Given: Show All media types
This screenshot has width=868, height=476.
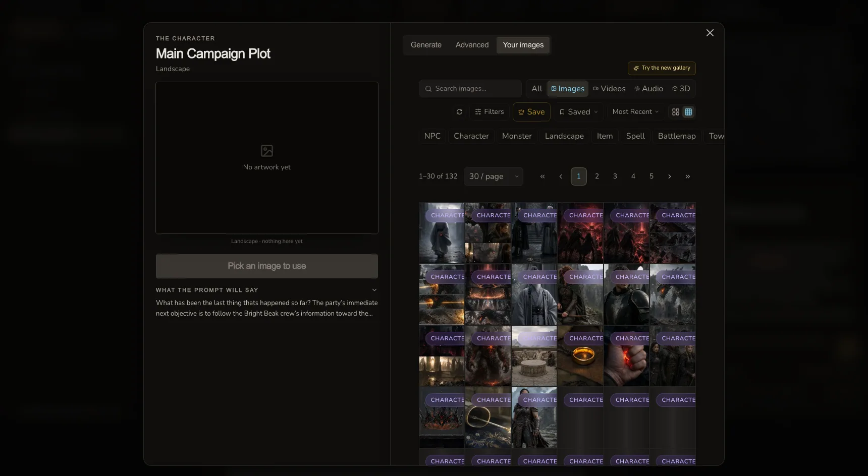Looking at the screenshot, I should click(536, 89).
